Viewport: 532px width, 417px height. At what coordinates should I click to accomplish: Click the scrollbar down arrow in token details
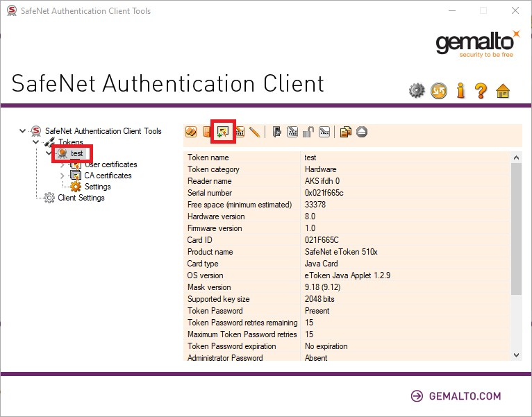[515, 355]
